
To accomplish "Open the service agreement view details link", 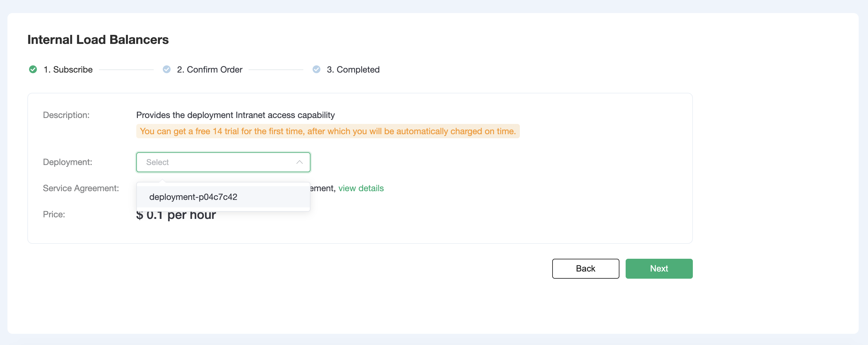I will pos(361,188).
